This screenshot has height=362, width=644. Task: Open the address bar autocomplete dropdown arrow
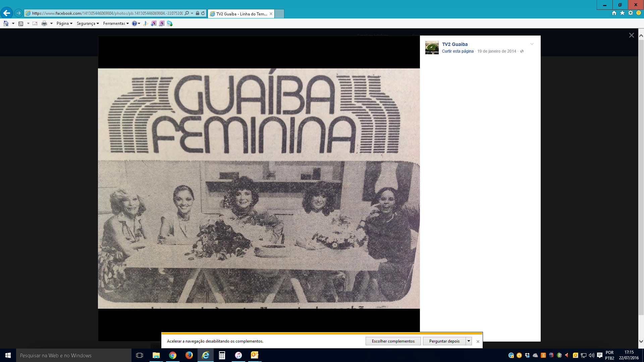point(192,13)
